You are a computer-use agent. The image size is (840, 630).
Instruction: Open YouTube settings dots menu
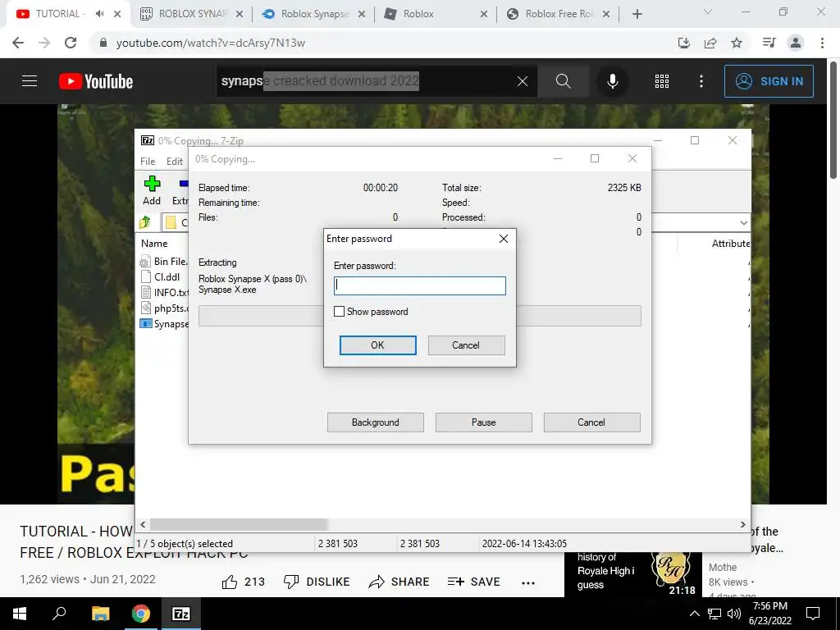(701, 81)
